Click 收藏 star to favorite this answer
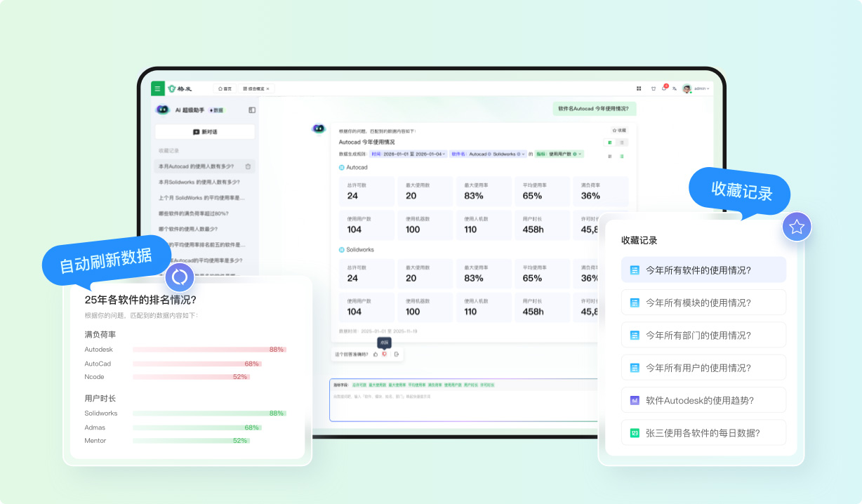Viewport: 862px width, 504px height. (619, 130)
